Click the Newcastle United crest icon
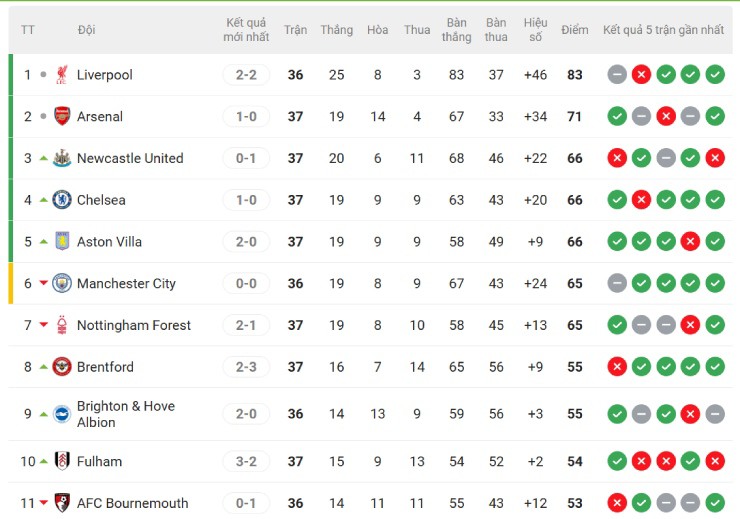Viewport: 740px width, 519px height. [x=62, y=158]
